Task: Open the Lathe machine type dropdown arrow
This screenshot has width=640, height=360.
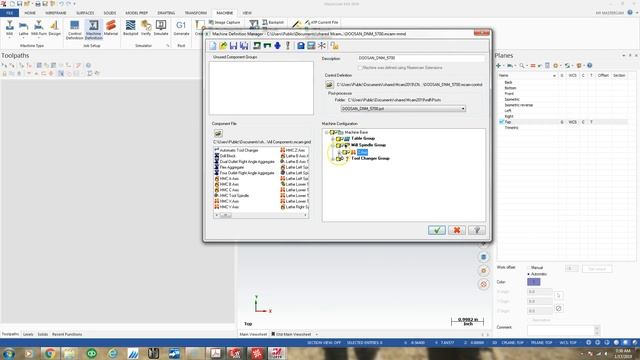Action: (24, 38)
